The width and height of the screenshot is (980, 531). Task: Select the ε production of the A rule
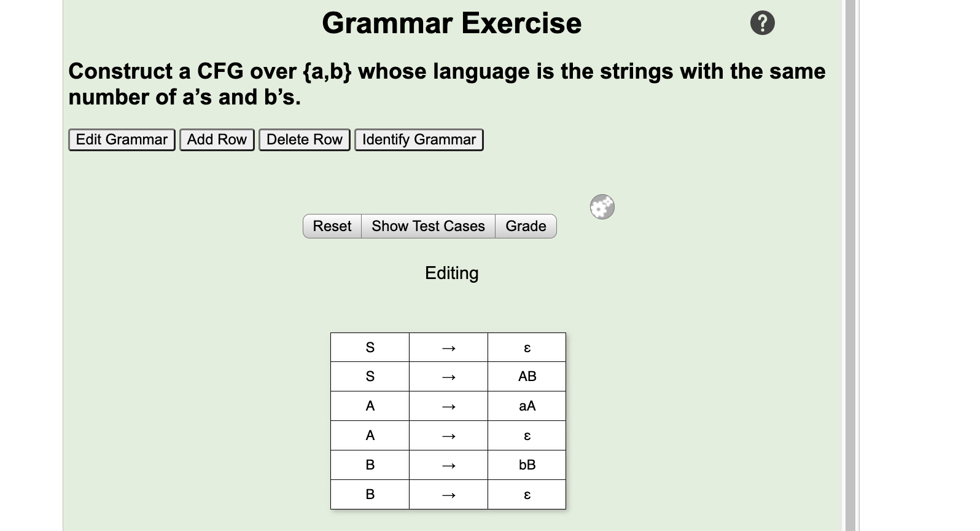click(526, 435)
